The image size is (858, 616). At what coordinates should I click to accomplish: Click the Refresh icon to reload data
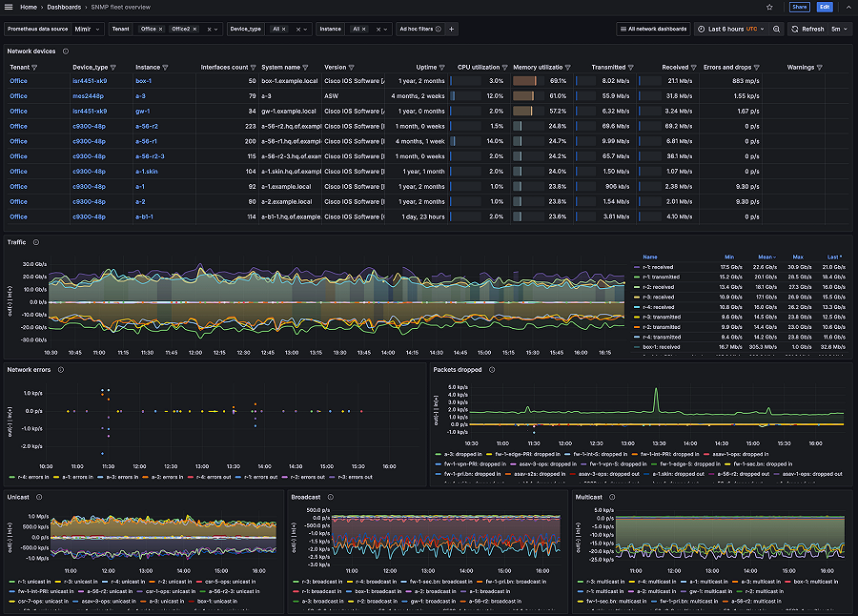pyautogui.click(x=793, y=29)
